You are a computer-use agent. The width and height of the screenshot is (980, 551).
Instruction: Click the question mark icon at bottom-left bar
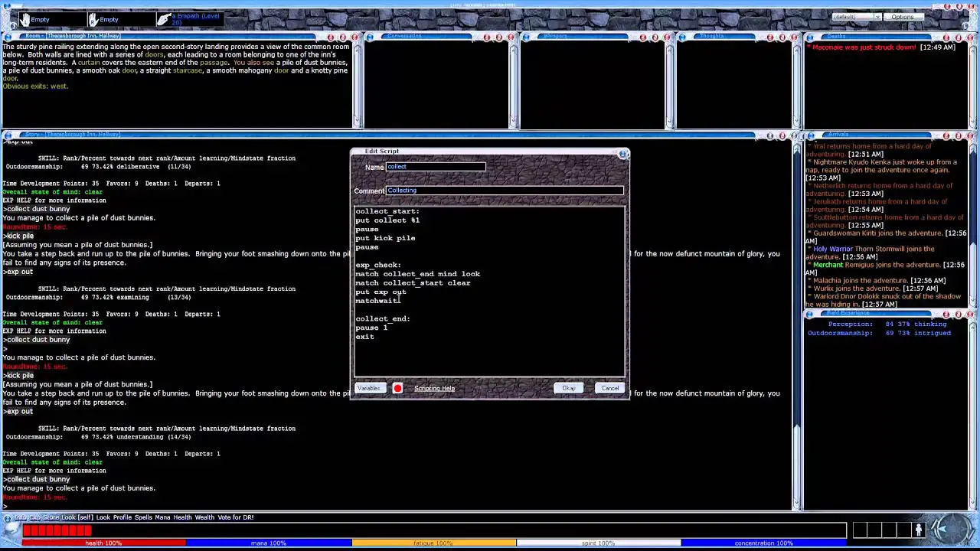[8, 518]
